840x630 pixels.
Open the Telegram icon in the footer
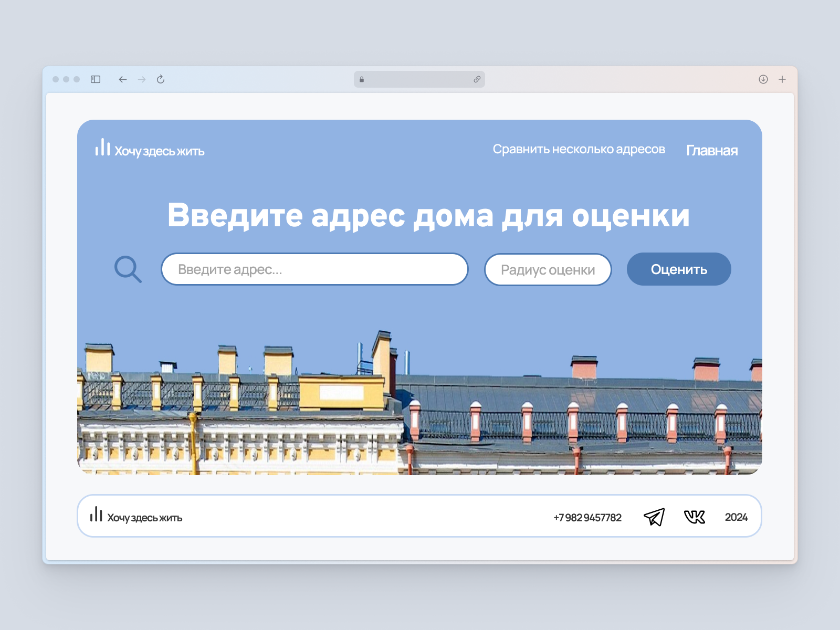[x=654, y=517]
